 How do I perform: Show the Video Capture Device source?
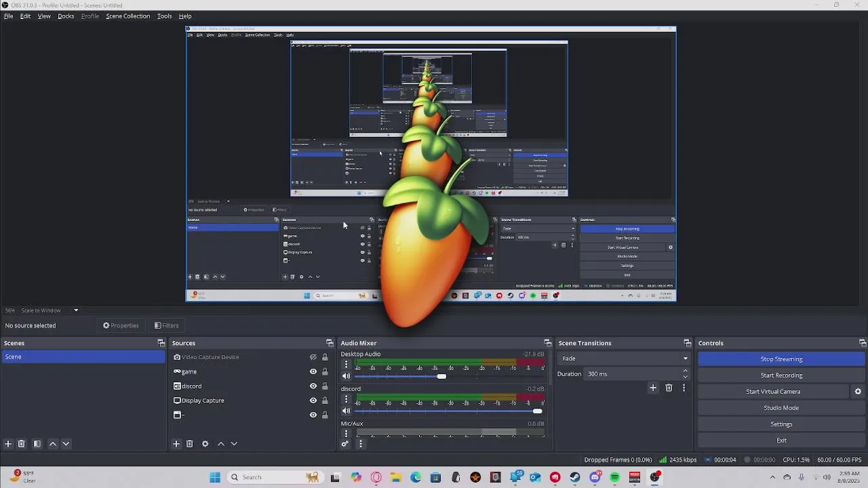click(313, 357)
